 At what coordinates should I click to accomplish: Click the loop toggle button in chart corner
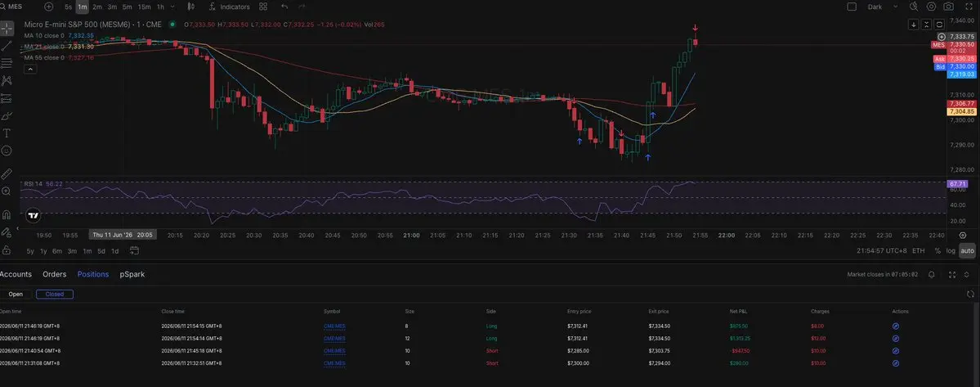click(x=939, y=25)
